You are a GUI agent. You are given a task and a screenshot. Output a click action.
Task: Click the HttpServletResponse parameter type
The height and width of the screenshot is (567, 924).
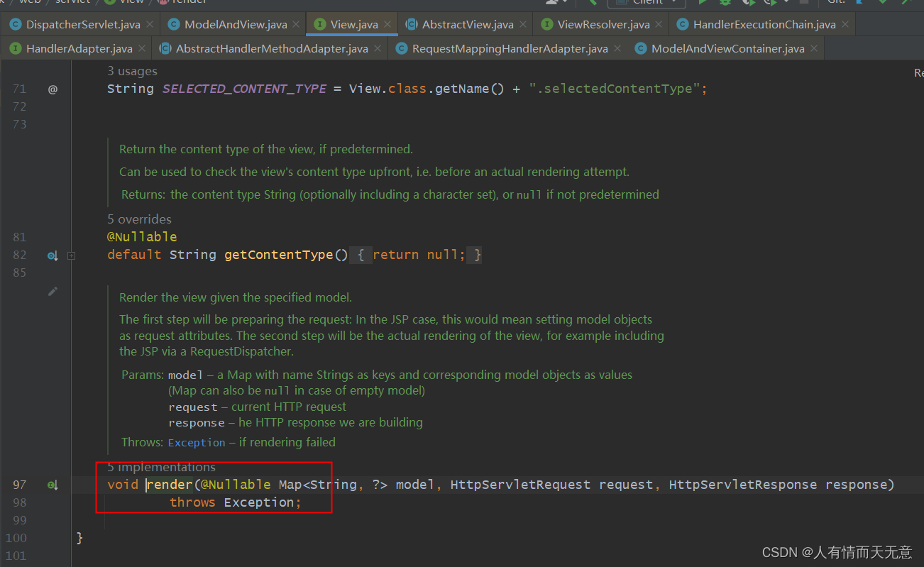743,485
